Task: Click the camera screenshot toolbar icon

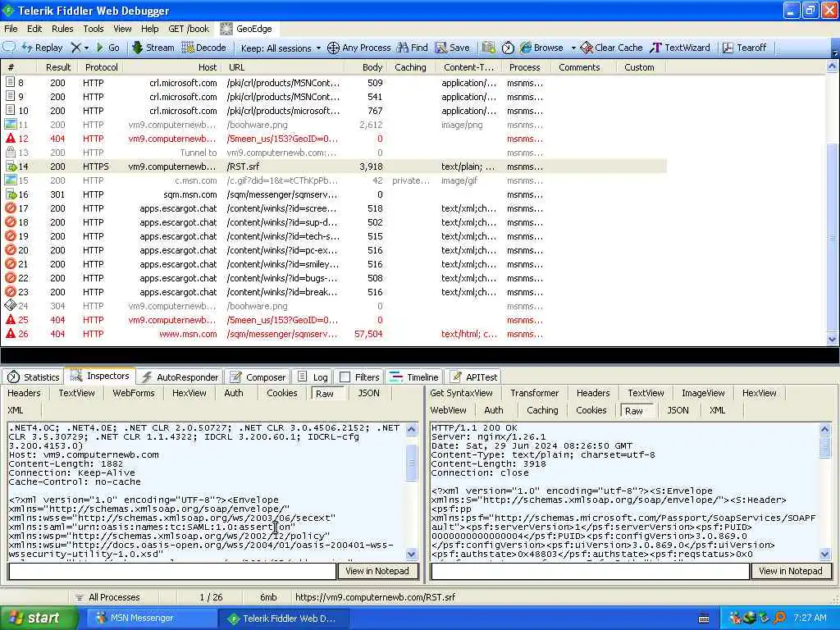Action: pyautogui.click(x=488, y=48)
